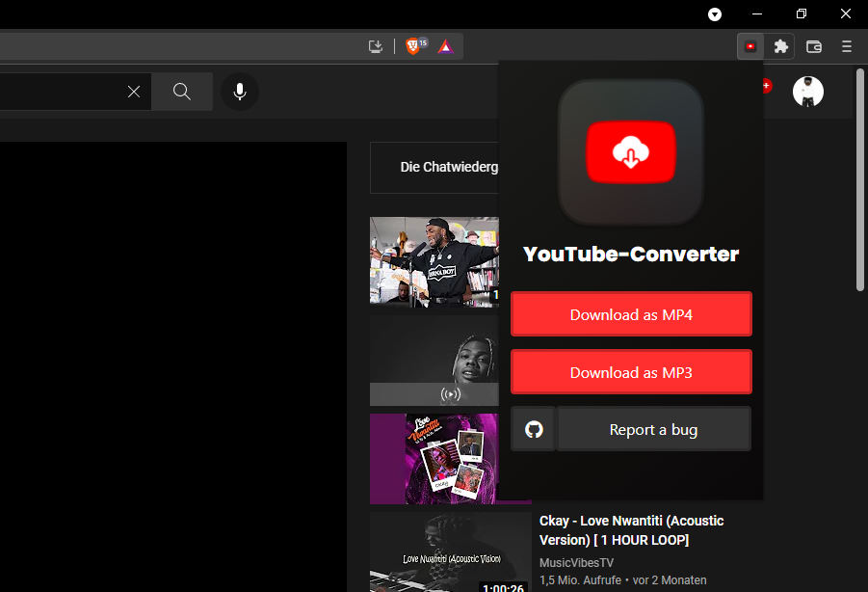This screenshot has height=592, width=868.
Task: Minimize the browser window
Action: 757,13
